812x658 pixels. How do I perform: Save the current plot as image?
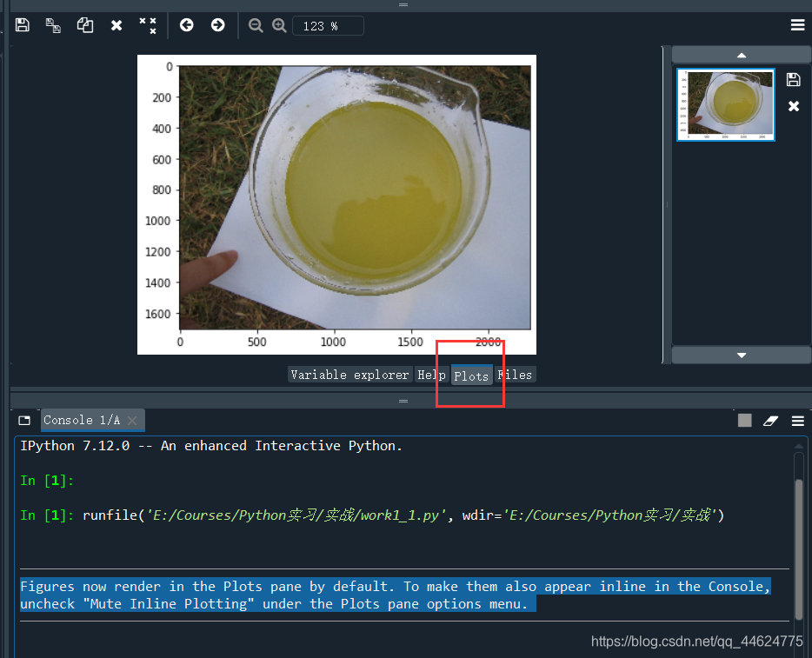pyautogui.click(x=23, y=25)
